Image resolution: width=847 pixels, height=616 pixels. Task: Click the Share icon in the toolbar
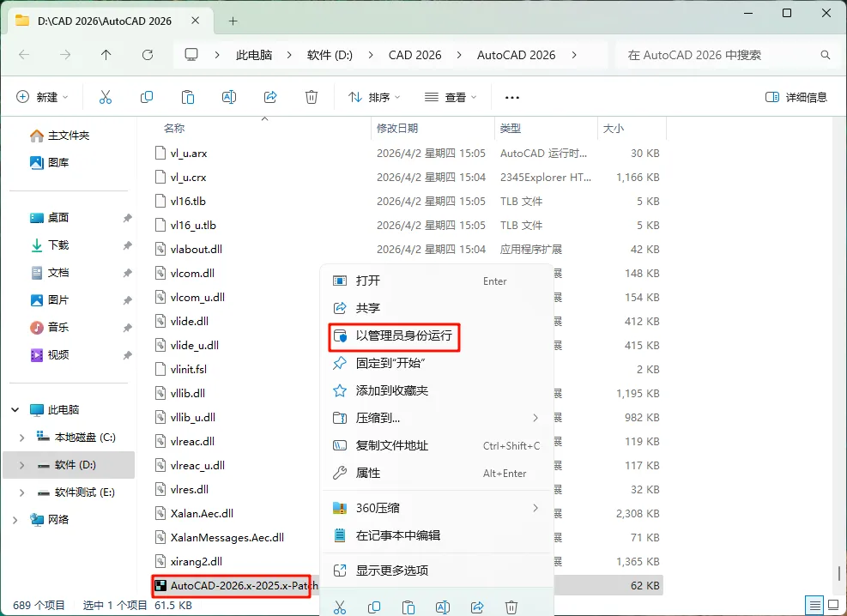[x=270, y=97]
